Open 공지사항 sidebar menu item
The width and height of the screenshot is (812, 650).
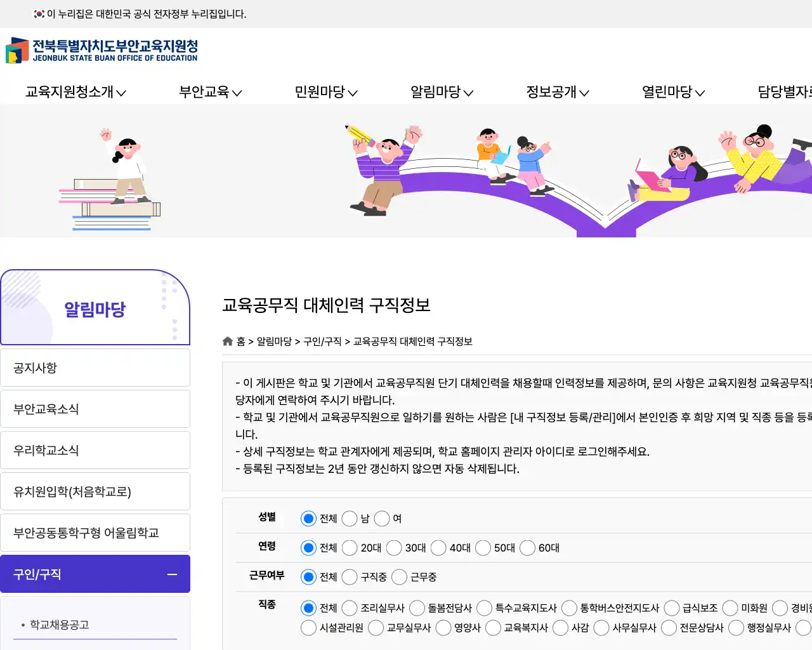pyautogui.click(x=95, y=368)
